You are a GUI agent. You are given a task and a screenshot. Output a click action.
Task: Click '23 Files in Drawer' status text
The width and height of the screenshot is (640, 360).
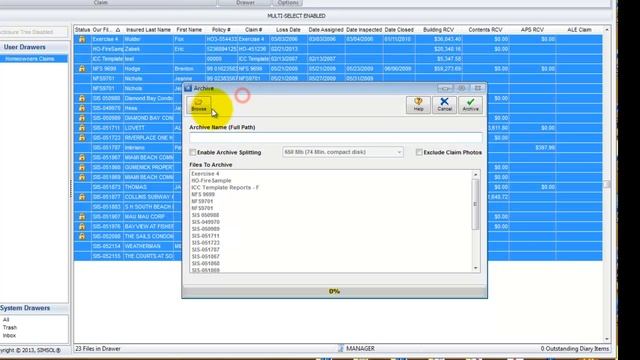98,349
